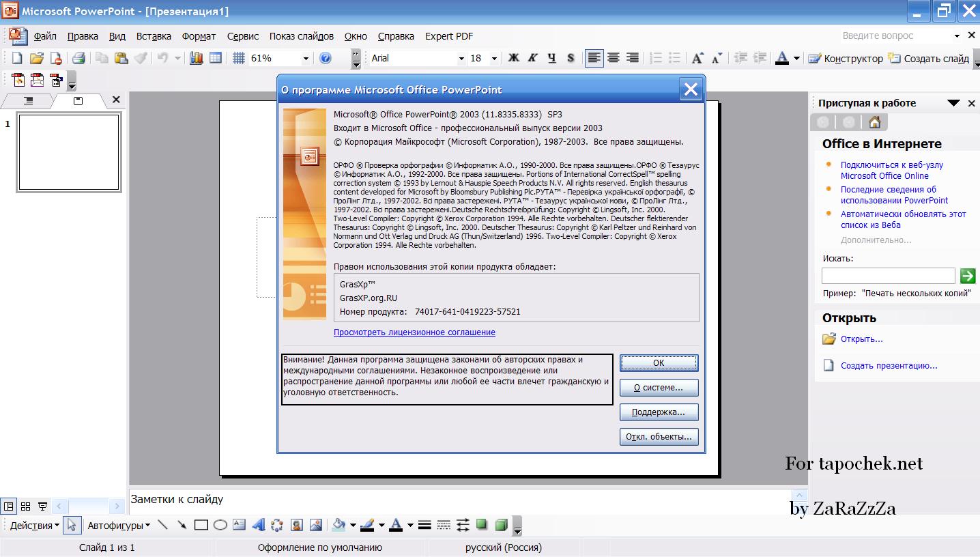Apply 3-D style to shape
This screenshot has height=557, width=980.
click(501, 525)
